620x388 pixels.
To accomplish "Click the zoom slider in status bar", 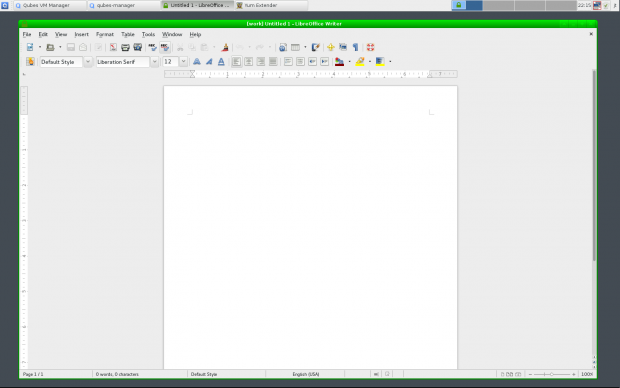I will [552, 374].
